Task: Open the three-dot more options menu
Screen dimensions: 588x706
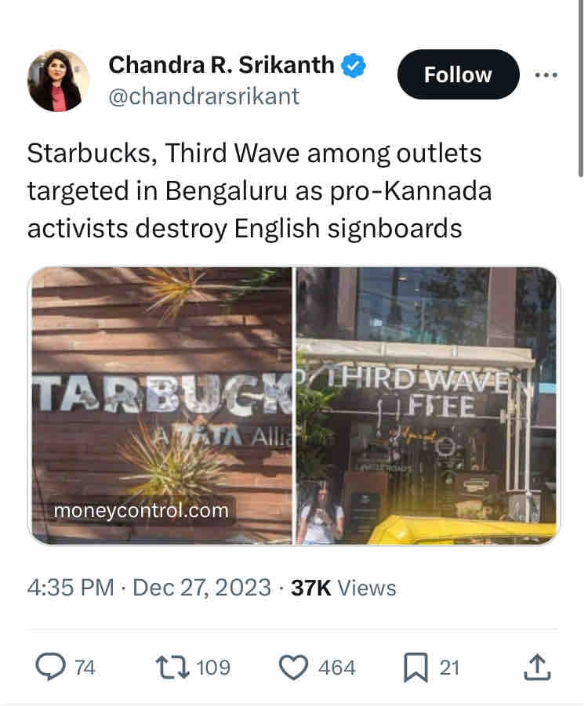Action: coord(546,75)
